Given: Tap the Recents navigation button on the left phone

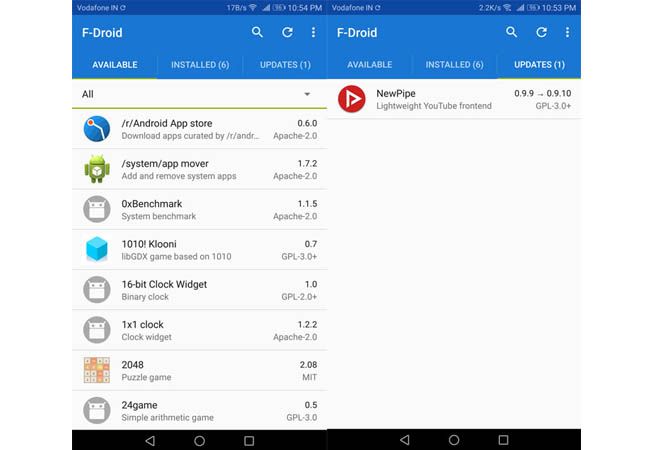Looking at the screenshot, I should point(249,440).
